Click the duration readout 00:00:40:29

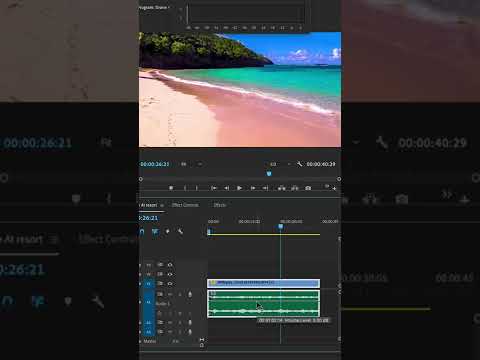coord(321,164)
